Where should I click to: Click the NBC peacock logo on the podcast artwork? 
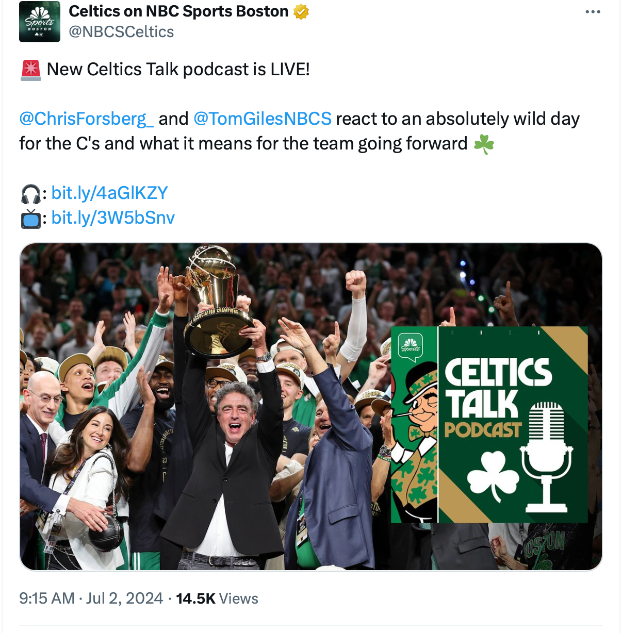point(408,346)
